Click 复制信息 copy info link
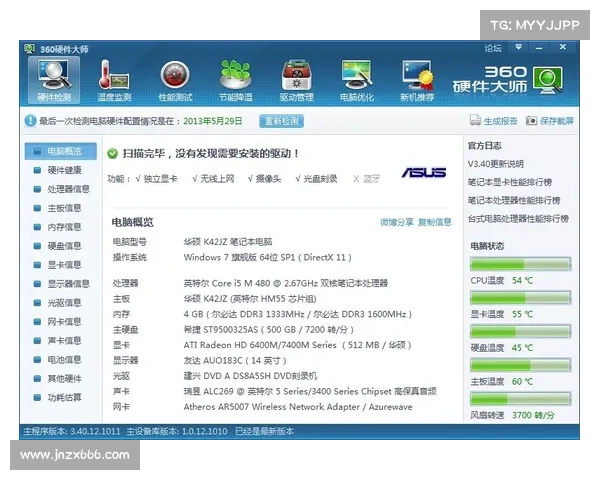This screenshot has height=480, width=600. pyautogui.click(x=435, y=222)
